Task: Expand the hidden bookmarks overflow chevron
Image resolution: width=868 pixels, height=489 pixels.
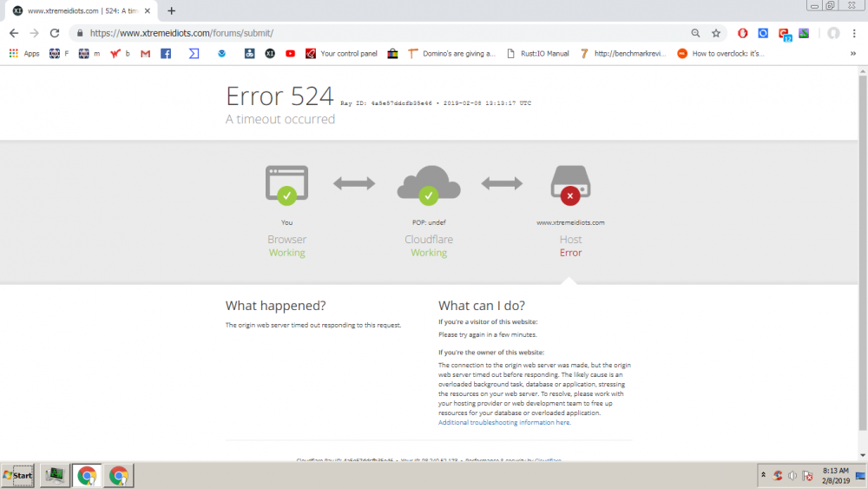Action: pos(853,53)
